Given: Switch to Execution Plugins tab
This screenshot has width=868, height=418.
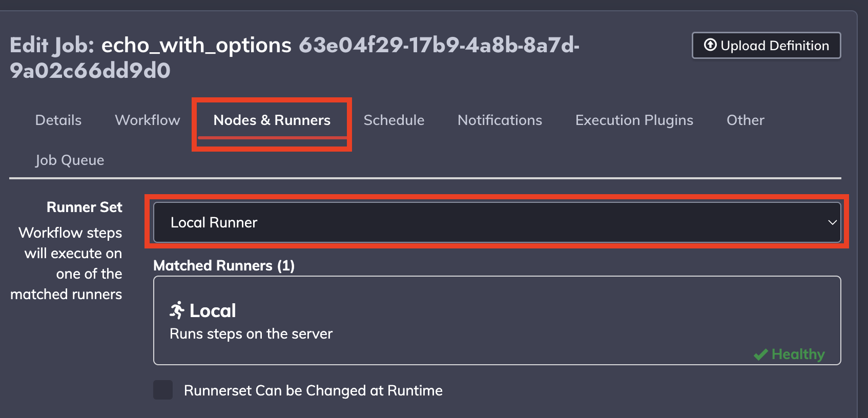Looking at the screenshot, I should (634, 120).
